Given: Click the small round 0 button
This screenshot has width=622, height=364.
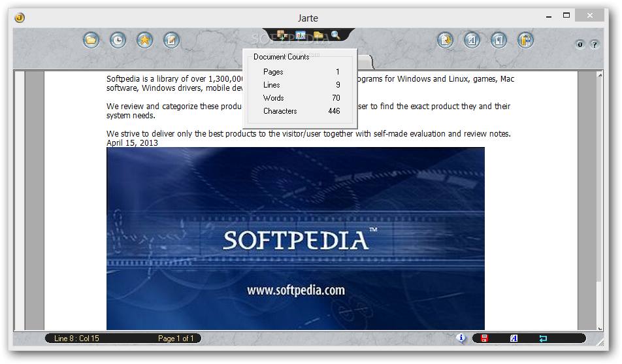Looking at the screenshot, I should click(580, 44).
